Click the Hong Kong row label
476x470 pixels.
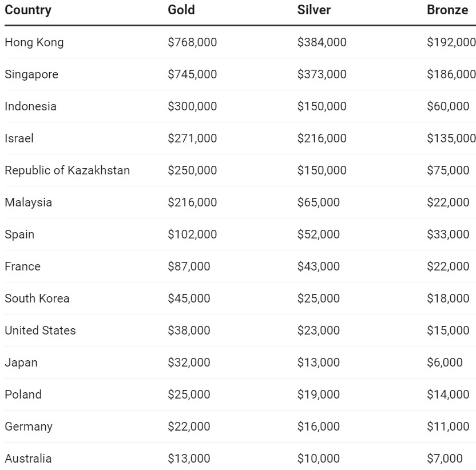pos(34,42)
